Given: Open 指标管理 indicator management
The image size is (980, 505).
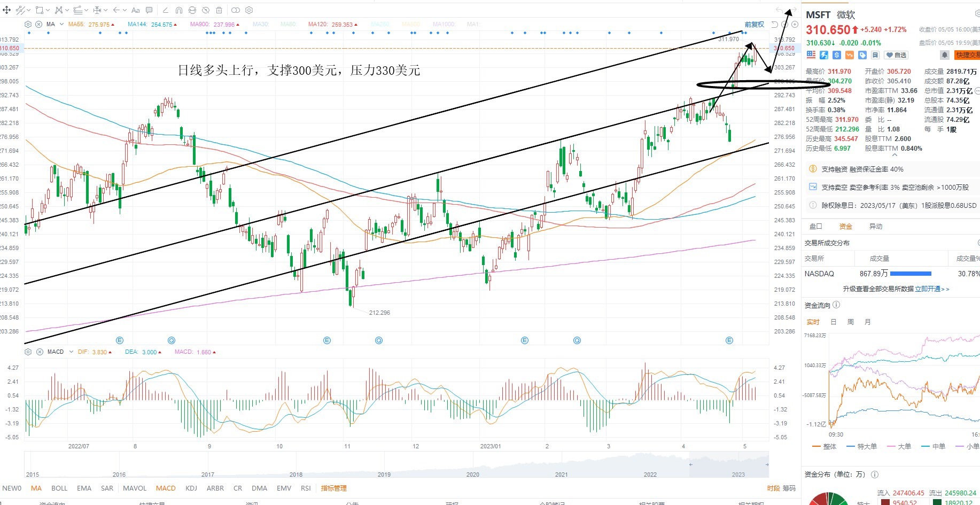Looking at the screenshot, I should click(x=334, y=488).
